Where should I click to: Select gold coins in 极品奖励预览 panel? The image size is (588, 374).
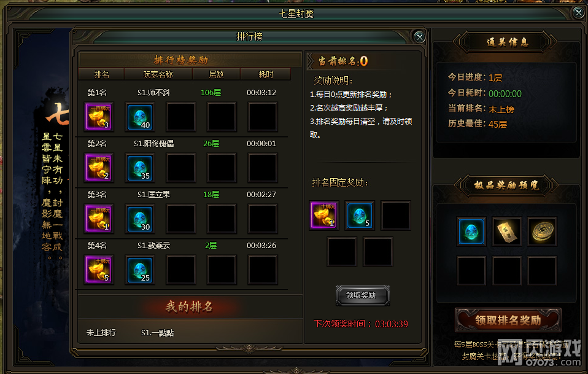point(542,232)
